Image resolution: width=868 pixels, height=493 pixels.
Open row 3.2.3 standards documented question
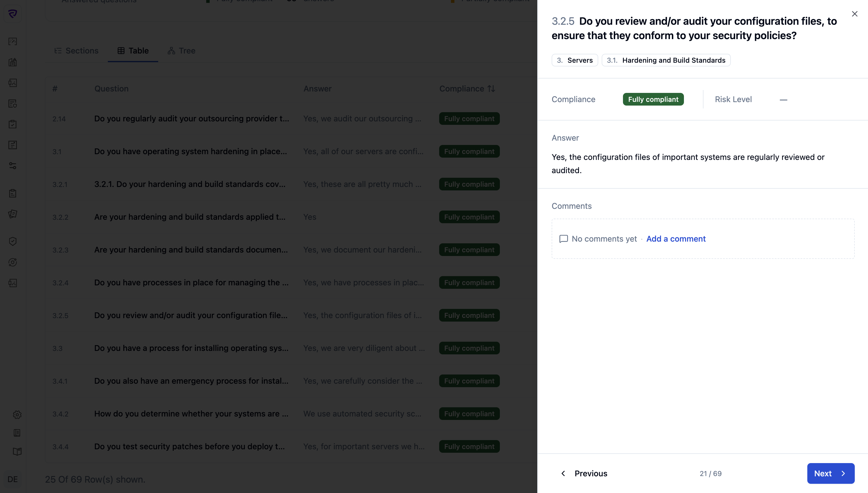click(x=191, y=250)
